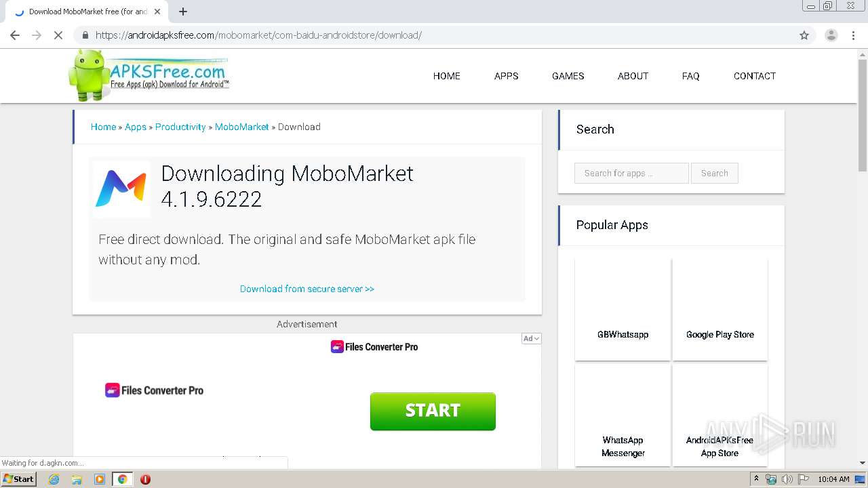Click the Home breadcrumb link

point(103,127)
